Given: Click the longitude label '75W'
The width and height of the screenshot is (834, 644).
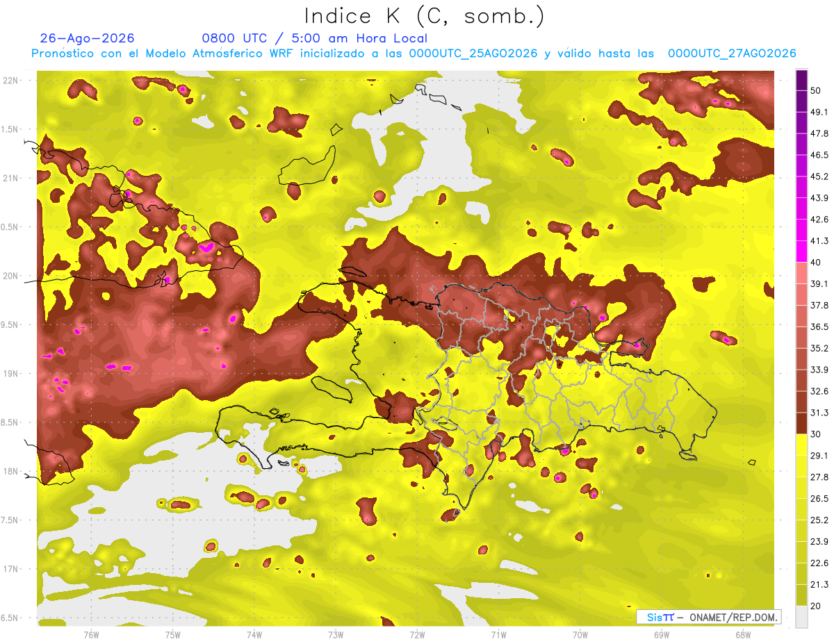Looking at the screenshot, I should pyautogui.click(x=172, y=634).
